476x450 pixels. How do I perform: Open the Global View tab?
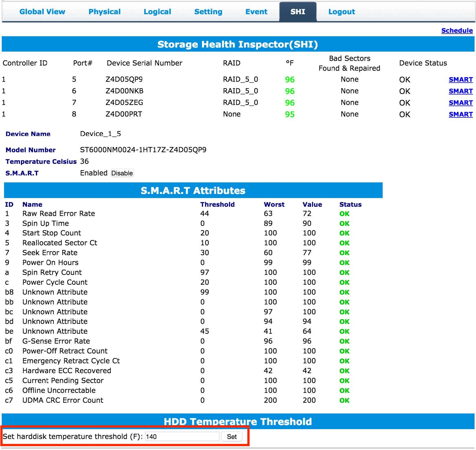[x=42, y=12]
